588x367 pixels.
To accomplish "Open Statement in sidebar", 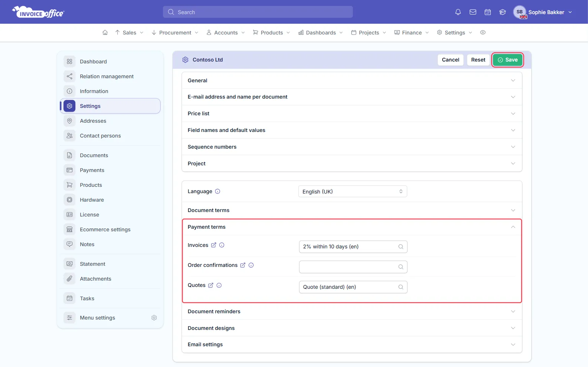I will tap(110, 264).
